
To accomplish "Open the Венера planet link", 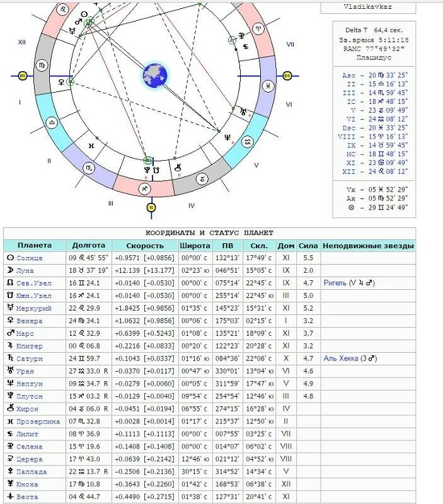I will coord(29,321).
